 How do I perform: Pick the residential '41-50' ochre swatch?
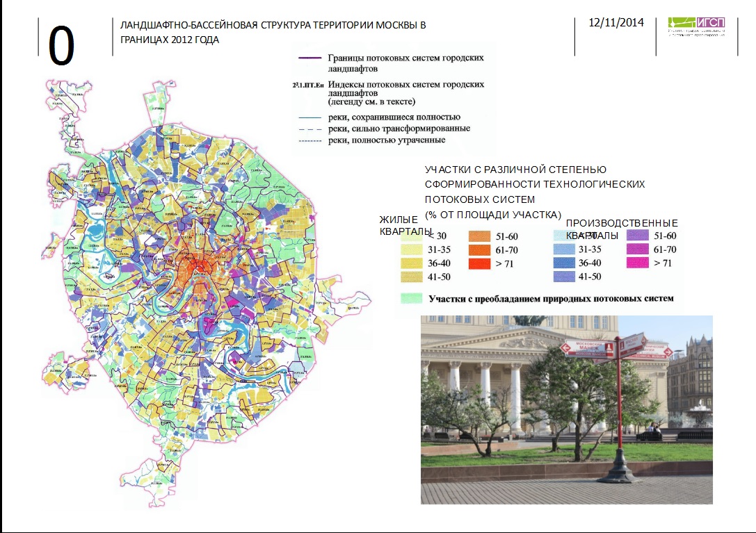(411, 277)
